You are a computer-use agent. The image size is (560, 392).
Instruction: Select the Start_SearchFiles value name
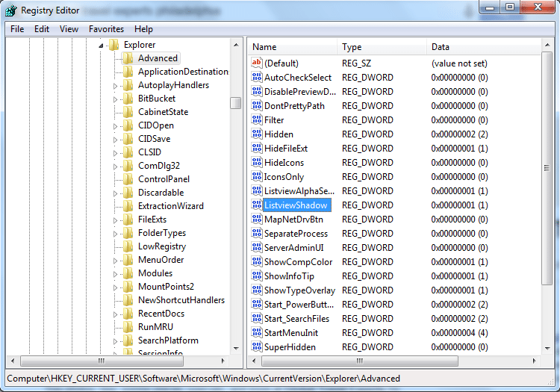click(296, 319)
